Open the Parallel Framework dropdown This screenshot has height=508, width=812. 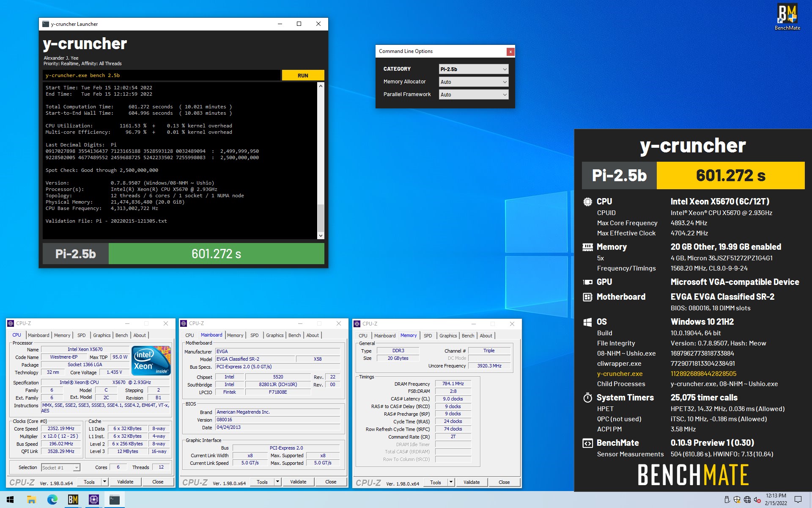point(473,95)
